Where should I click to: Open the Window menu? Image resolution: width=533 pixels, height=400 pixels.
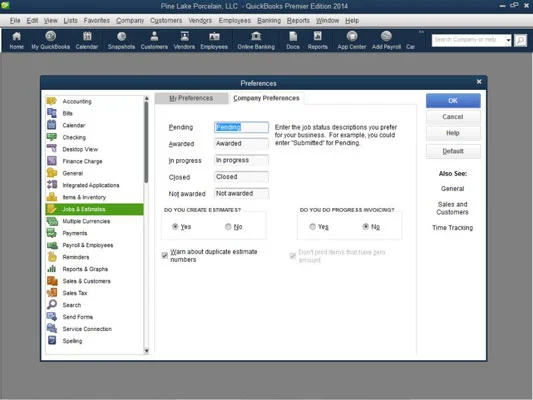pos(327,21)
